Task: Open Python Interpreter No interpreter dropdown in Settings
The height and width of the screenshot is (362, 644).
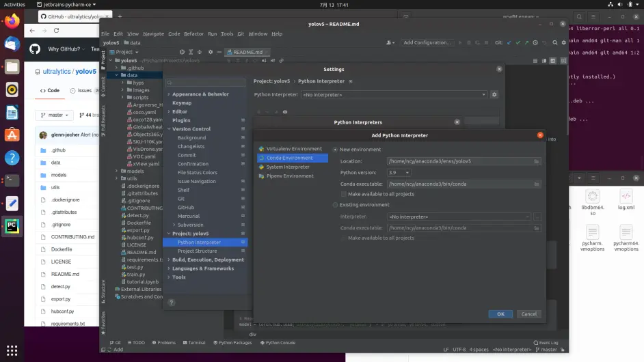Action: pos(394,95)
